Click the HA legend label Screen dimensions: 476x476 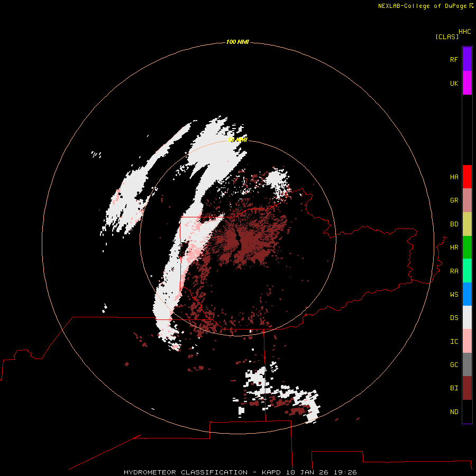click(454, 177)
